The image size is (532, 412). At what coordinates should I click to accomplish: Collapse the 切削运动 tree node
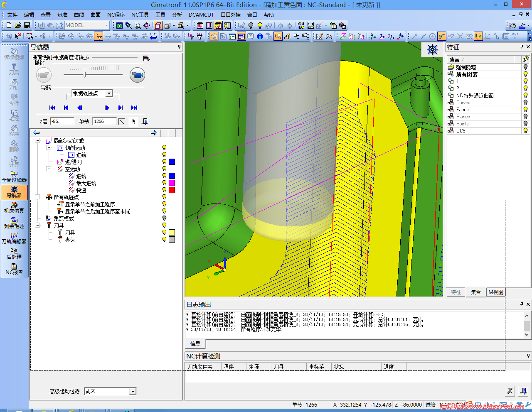[49, 148]
